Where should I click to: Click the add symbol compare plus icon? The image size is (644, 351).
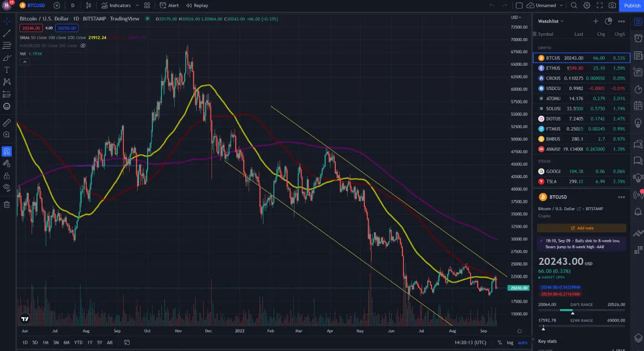tap(57, 5)
